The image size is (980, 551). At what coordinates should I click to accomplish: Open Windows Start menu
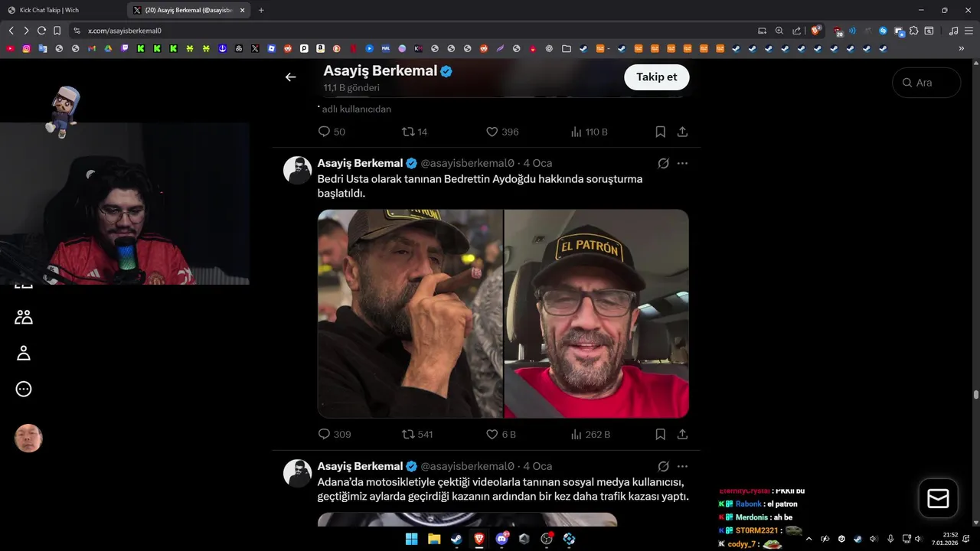pos(411,539)
